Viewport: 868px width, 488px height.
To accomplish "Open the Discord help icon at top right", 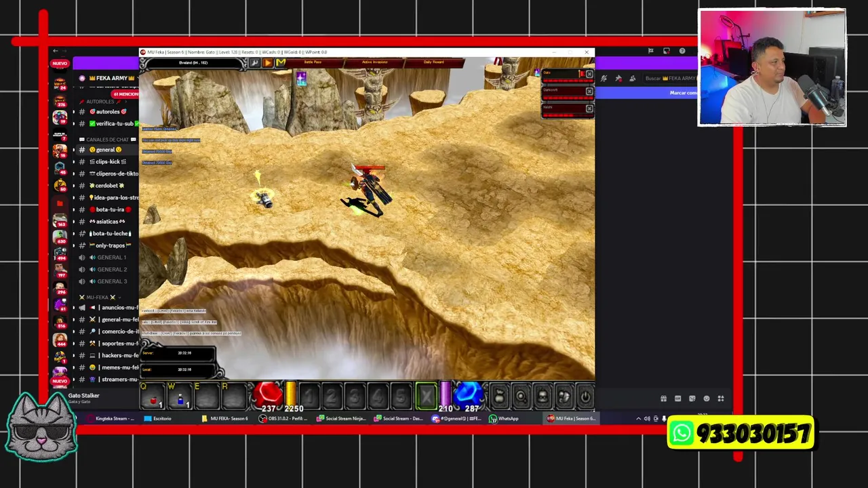I will click(682, 51).
